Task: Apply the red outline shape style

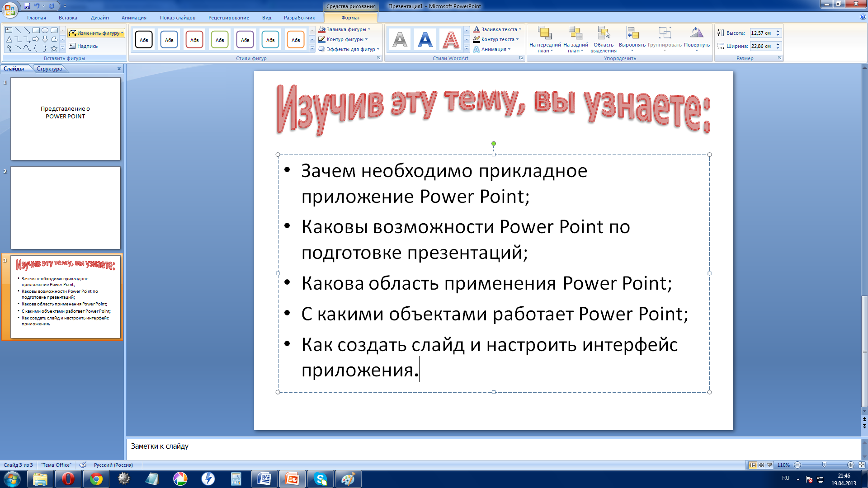Action: [194, 40]
